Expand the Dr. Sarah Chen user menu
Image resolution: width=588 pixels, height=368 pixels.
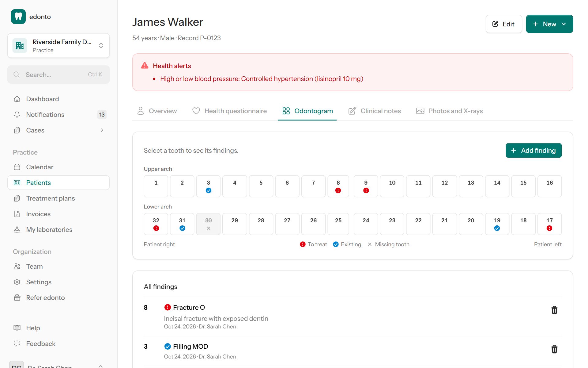[x=100, y=366]
